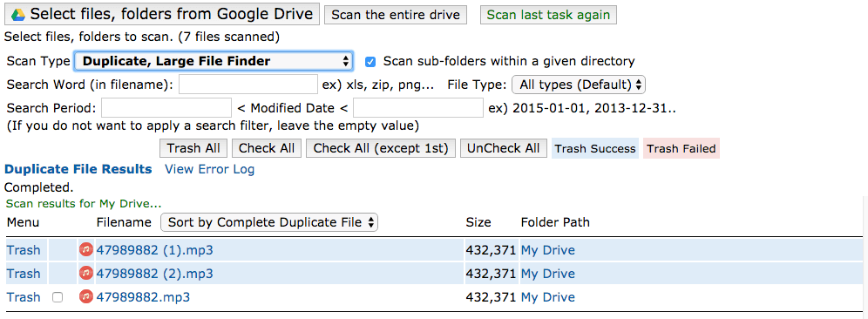This screenshot has width=868, height=319.
Task: Open My Drive folder for 47989882.mp3
Action: pyautogui.click(x=547, y=298)
